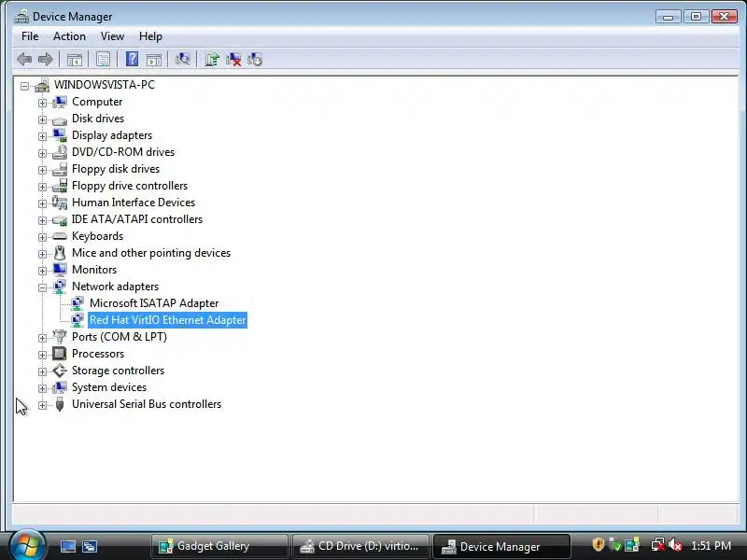747x560 pixels.
Task: Select Universal Serial Bus controllers label
Action: [147, 404]
